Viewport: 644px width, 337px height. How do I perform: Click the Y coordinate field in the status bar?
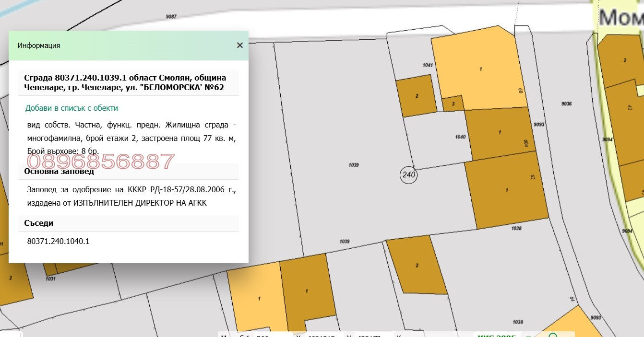pyautogui.click(x=373, y=335)
